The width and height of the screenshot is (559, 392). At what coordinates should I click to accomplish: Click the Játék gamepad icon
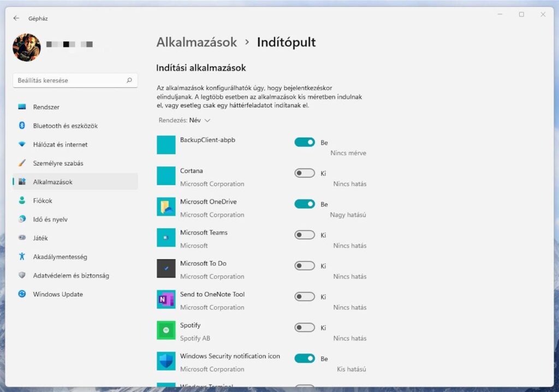22,237
